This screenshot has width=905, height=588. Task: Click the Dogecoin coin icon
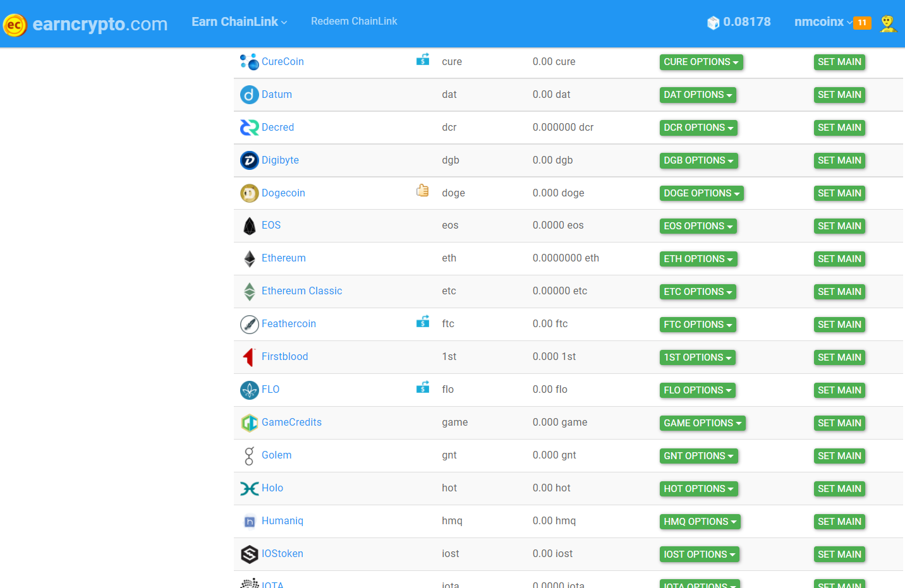point(250,193)
